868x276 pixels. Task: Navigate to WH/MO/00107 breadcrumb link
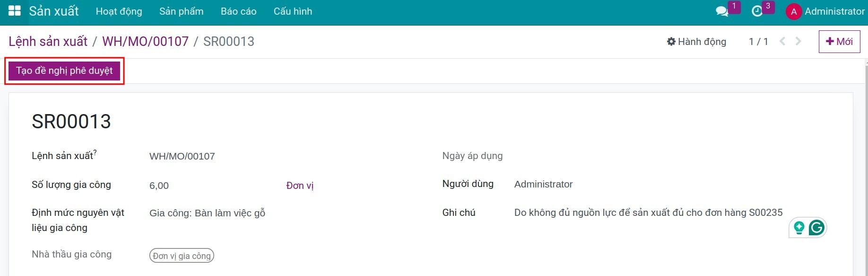(145, 42)
